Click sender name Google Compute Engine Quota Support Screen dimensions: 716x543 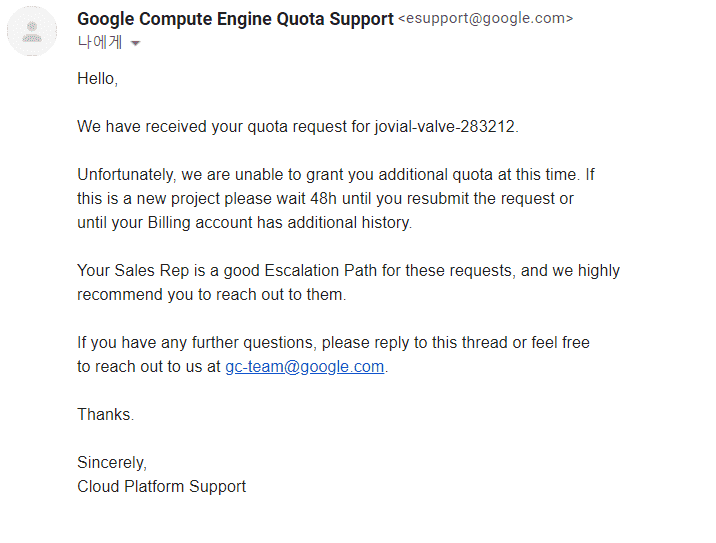tap(235, 18)
